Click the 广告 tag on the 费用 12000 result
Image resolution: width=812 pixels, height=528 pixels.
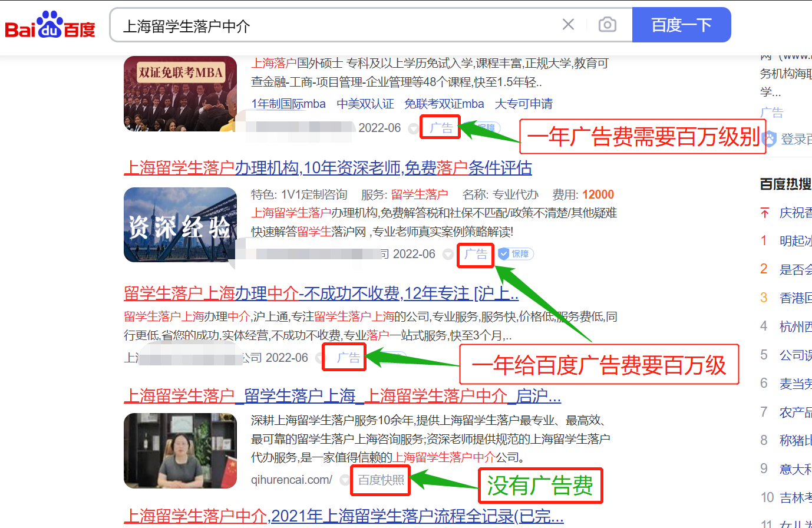[476, 254]
